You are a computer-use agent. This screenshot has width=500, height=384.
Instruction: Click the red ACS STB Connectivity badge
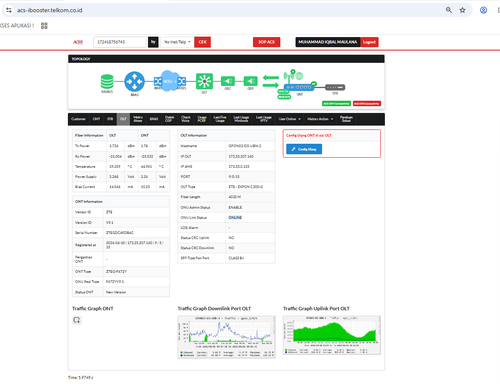(367, 104)
